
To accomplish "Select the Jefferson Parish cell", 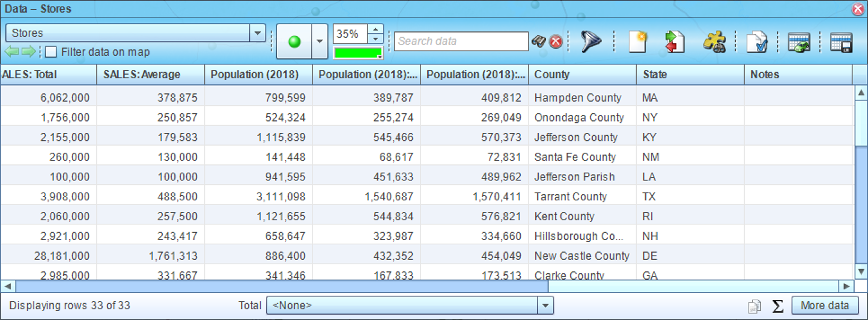I will [582, 176].
